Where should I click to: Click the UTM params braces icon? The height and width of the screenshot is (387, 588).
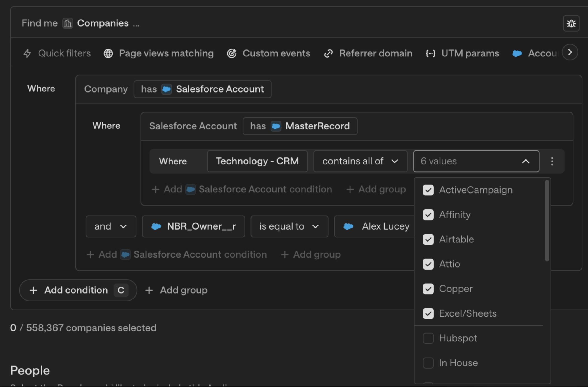(431, 53)
